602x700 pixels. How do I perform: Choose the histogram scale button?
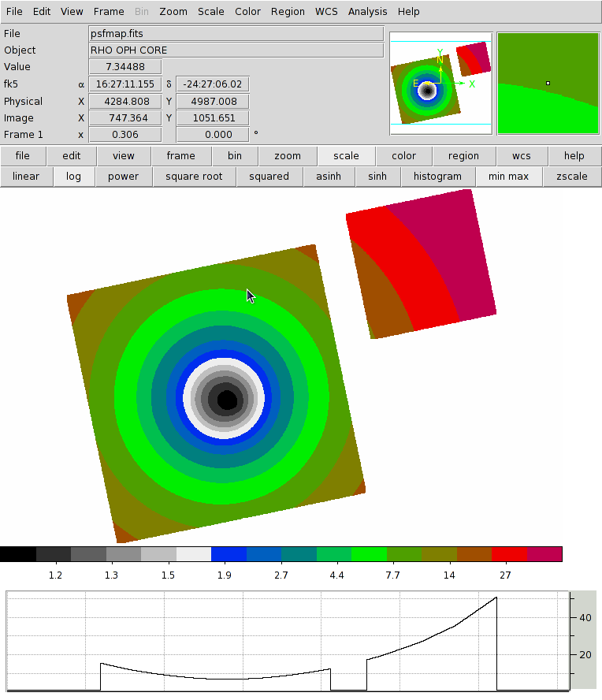point(437,177)
